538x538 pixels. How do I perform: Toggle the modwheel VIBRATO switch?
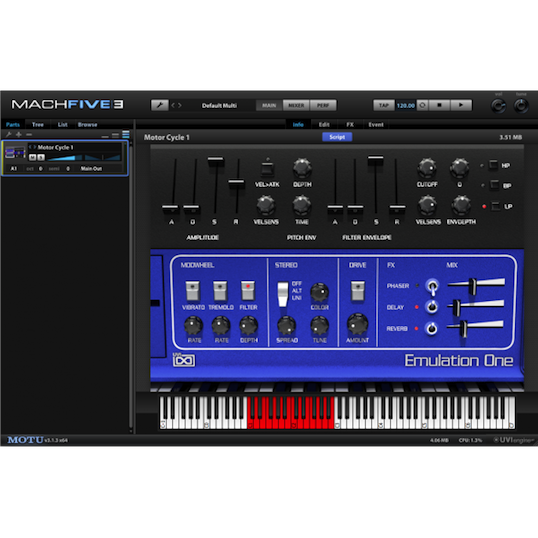click(x=192, y=291)
